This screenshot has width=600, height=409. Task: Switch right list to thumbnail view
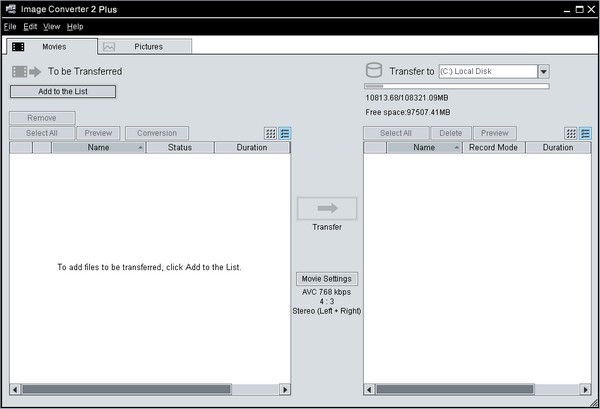(571, 133)
